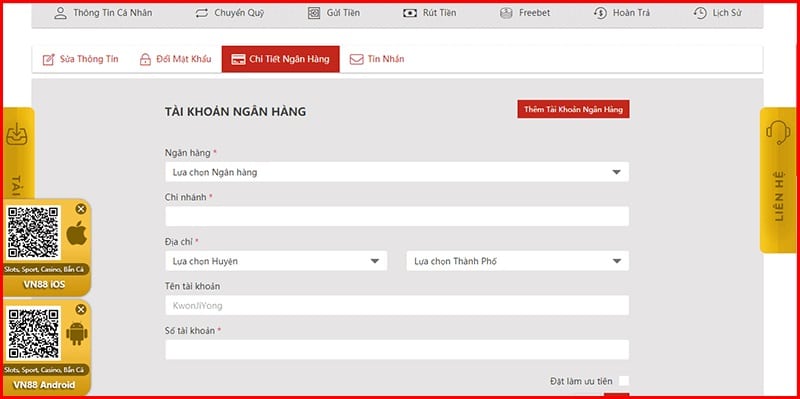Click the VN88 iOS label
This screenshot has width=800, height=399.
tap(44, 284)
